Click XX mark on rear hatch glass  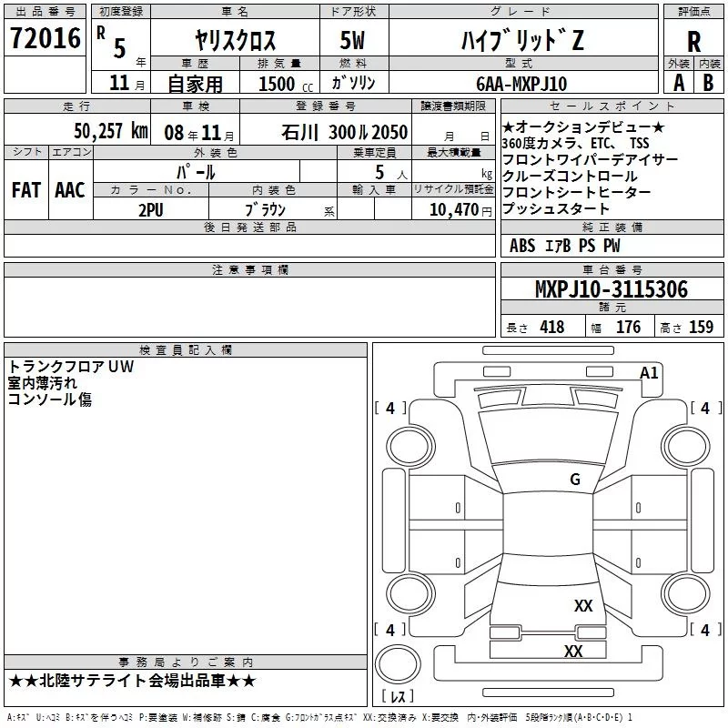(x=583, y=605)
